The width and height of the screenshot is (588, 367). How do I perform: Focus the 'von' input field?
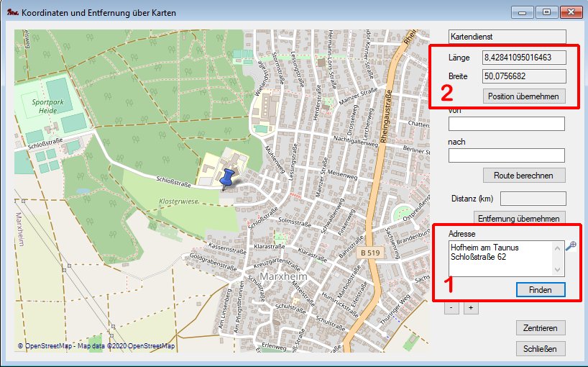click(x=506, y=124)
